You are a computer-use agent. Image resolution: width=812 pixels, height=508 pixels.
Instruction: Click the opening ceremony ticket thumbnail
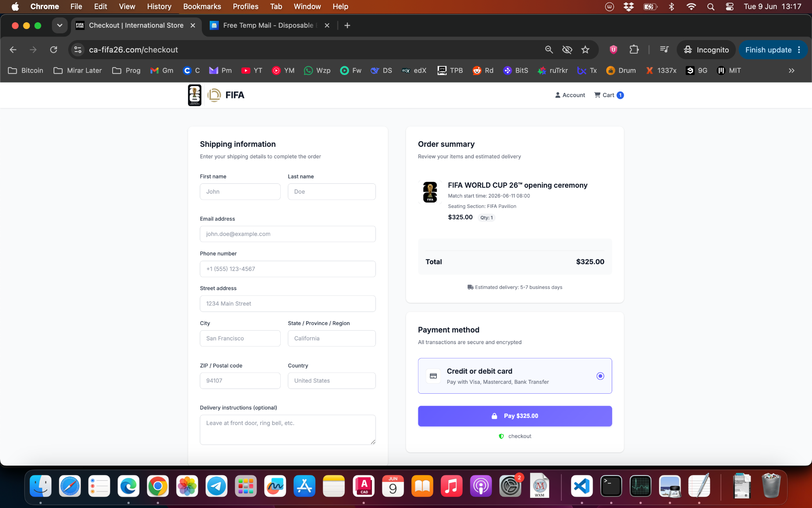pos(430,192)
